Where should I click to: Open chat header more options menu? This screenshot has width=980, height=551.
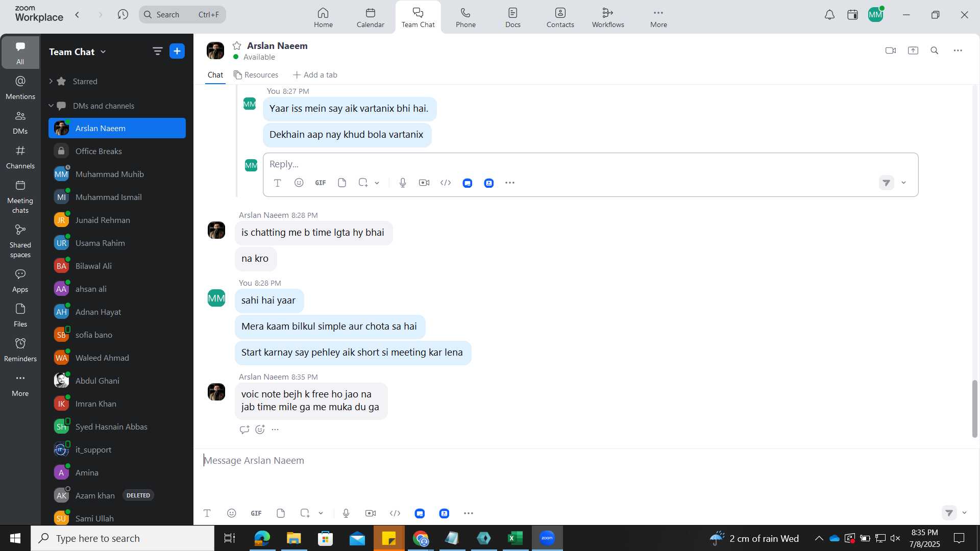pos(958,51)
